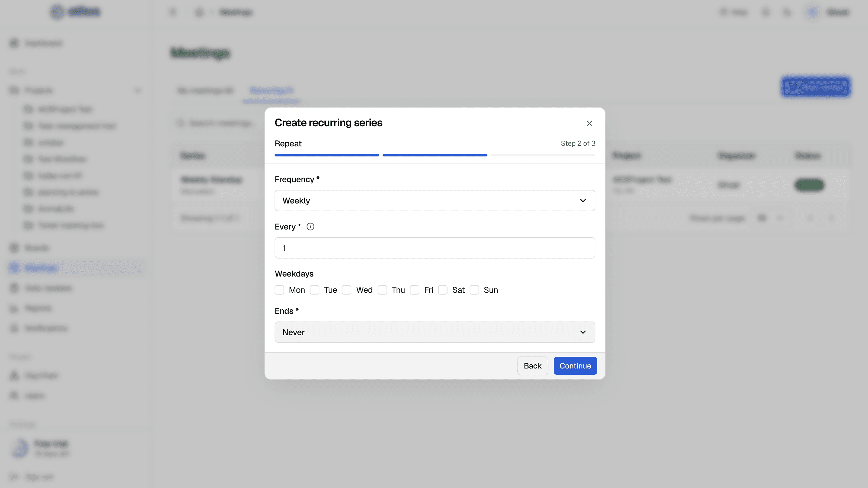Click the Back button

point(532,366)
